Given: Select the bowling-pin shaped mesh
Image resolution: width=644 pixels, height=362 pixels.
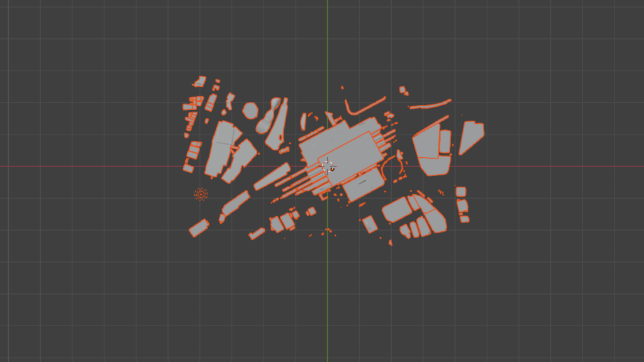Looking at the screenshot, I should pyautogui.click(x=269, y=116).
